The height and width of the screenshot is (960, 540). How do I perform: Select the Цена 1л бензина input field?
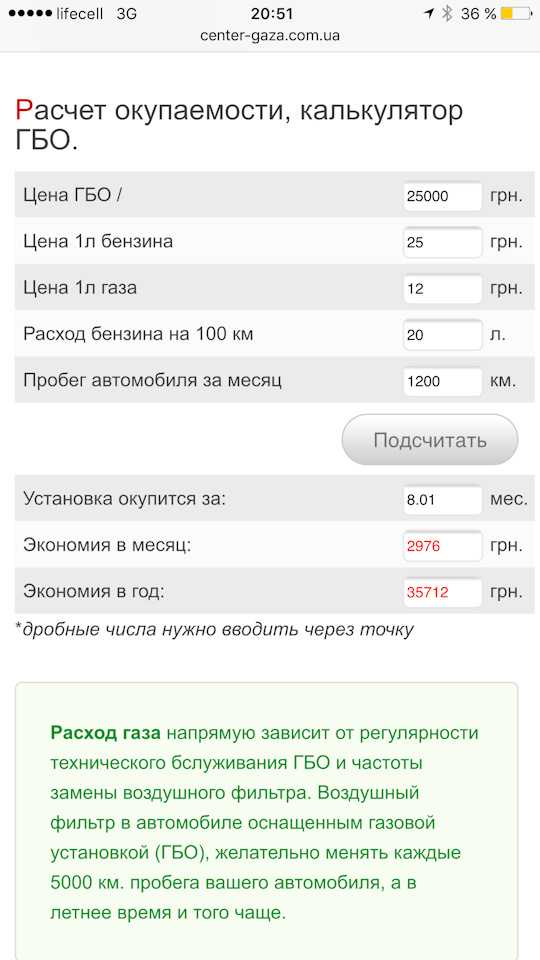click(443, 242)
